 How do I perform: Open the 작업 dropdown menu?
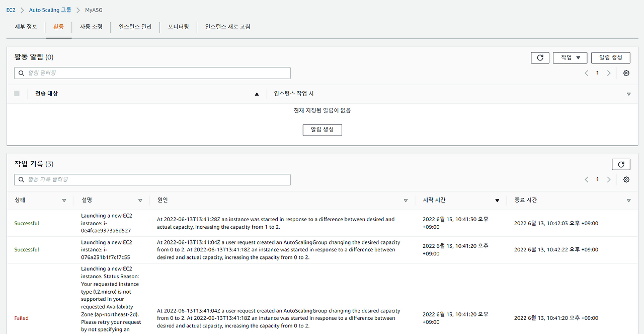(571, 57)
